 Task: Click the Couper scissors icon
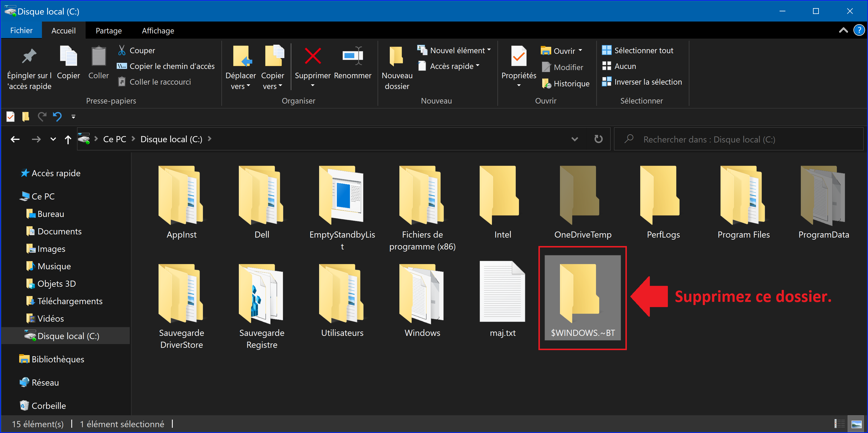122,50
